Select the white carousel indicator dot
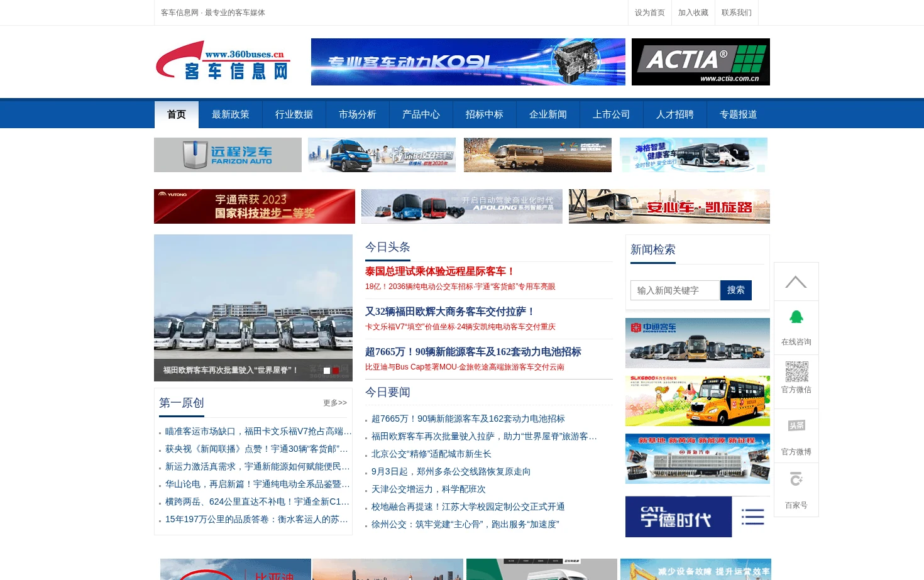The height and width of the screenshot is (580, 924). tap(327, 371)
